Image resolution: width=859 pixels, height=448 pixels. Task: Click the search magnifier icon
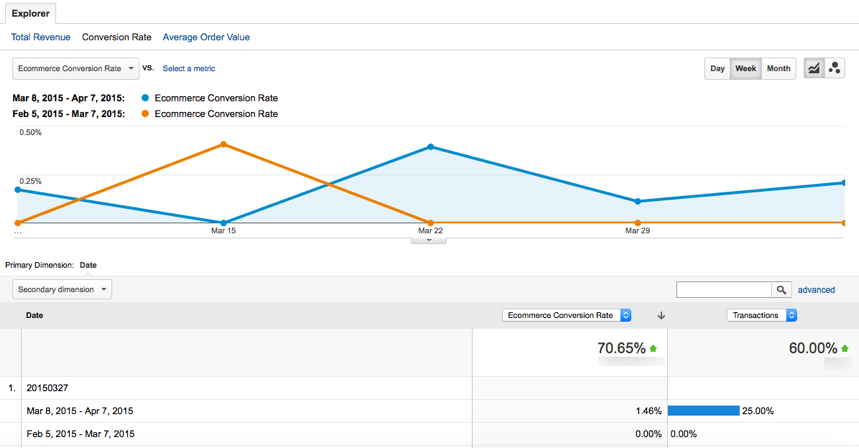782,290
